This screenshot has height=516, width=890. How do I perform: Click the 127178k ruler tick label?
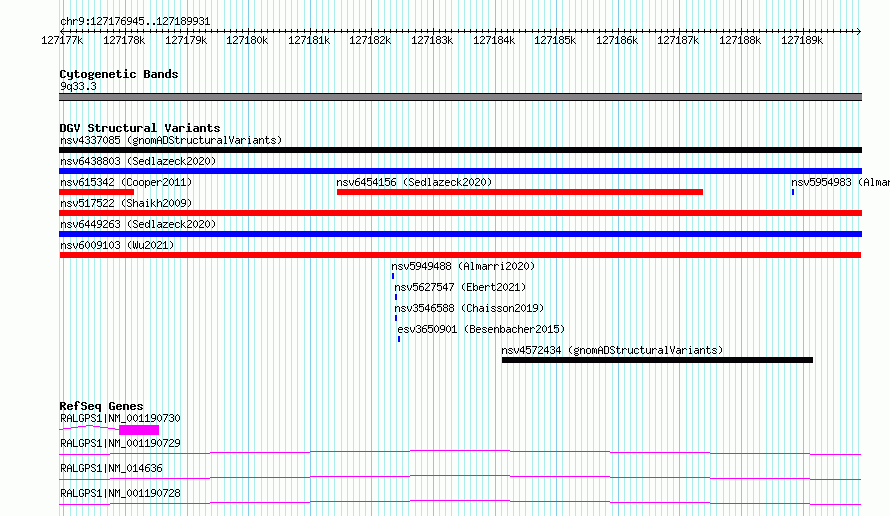tap(124, 40)
